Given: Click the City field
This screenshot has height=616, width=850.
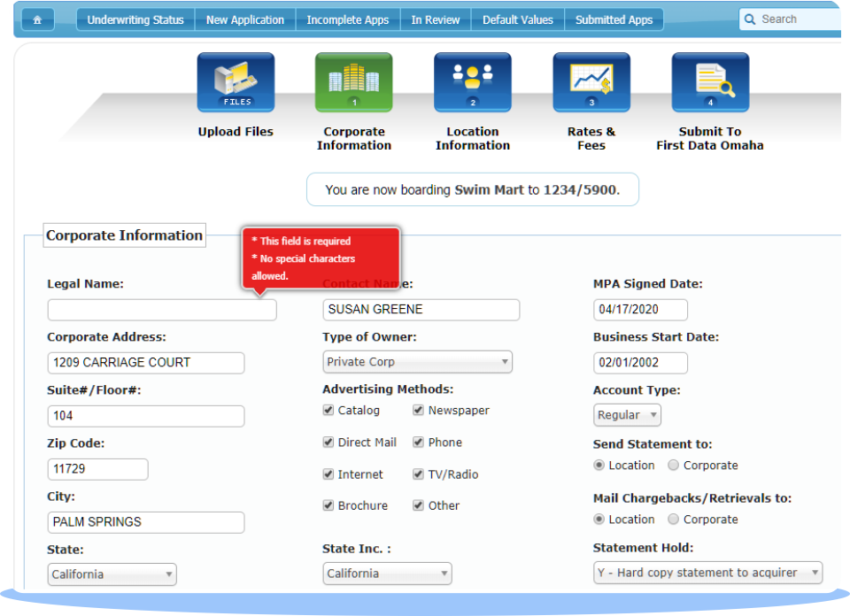Looking at the screenshot, I should 146,522.
